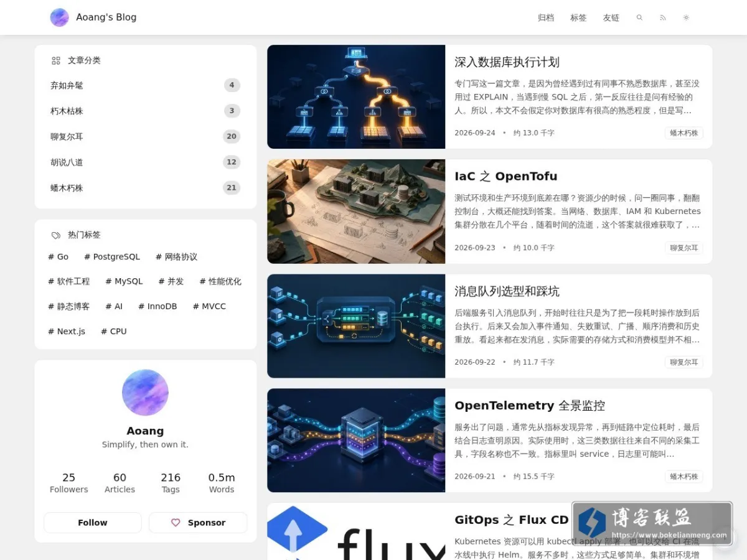Viewport: 747px width, 560px height.
Task: Click 聊复尔耳 badge on 消息队列 card
Action: [684, 362]
